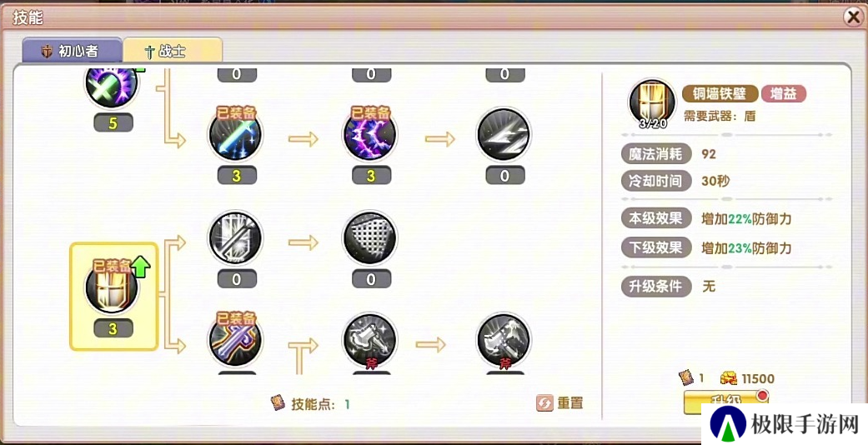Click the yellow 升级 upgrade button
Image resolution: width=868 pixels, height=445 pixels.
726,402
